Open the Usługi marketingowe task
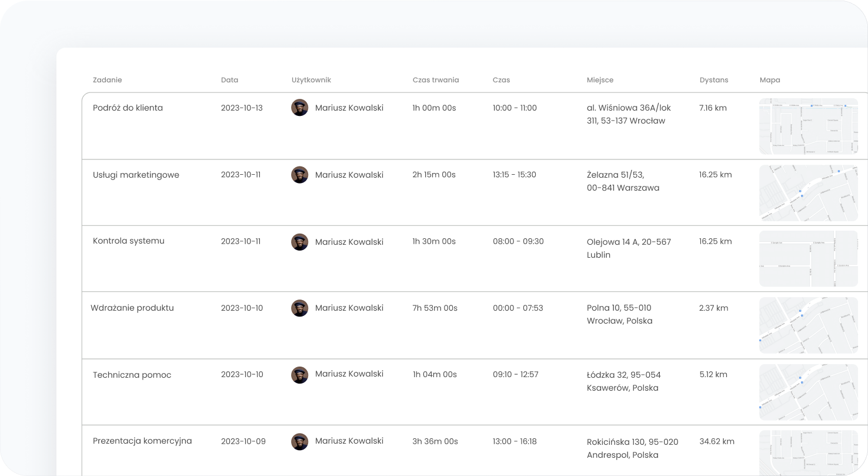 click(x=136, y=175)
